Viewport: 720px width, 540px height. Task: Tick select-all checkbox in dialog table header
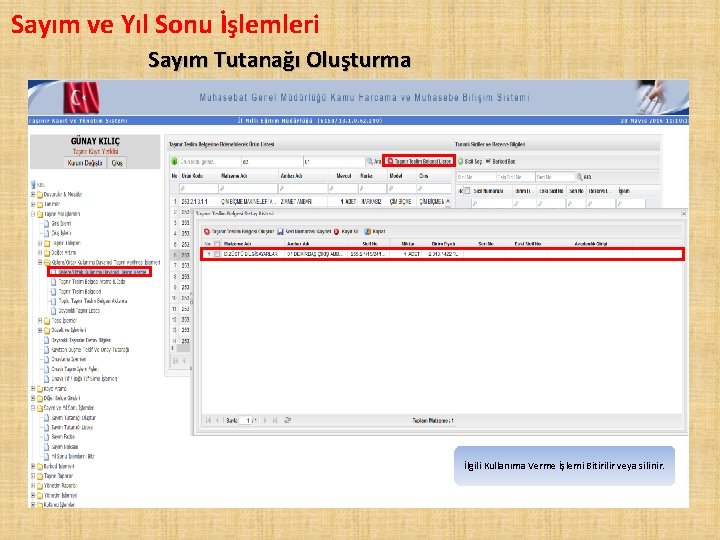pos(217,244)
